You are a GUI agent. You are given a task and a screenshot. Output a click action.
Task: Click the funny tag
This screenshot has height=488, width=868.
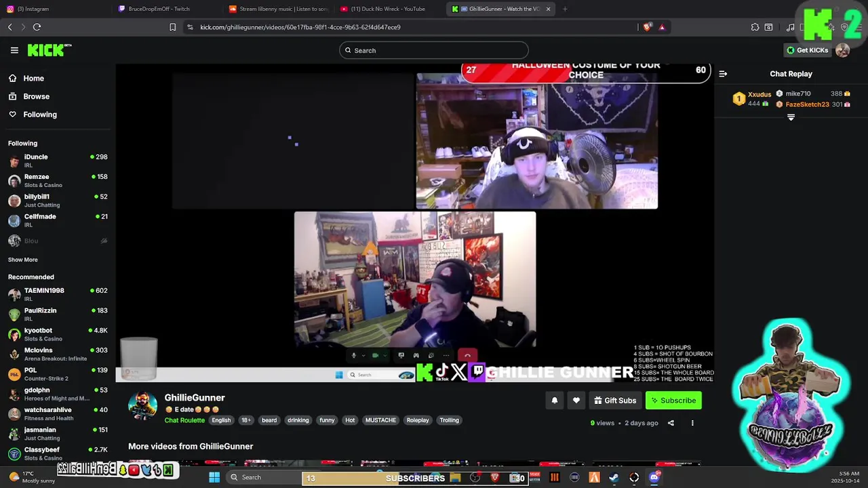[327, 420]
